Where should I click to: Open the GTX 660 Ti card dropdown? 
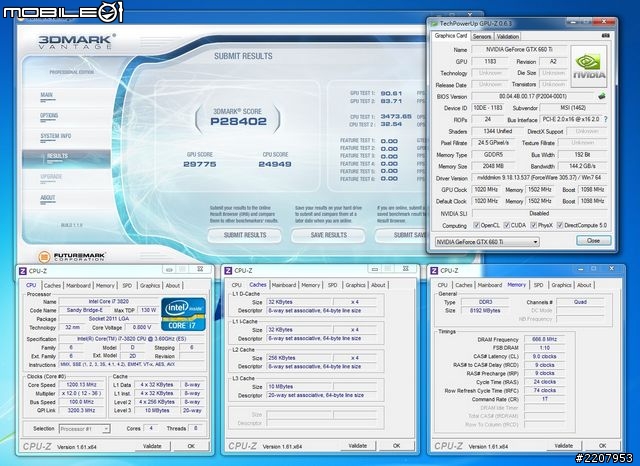487,242
